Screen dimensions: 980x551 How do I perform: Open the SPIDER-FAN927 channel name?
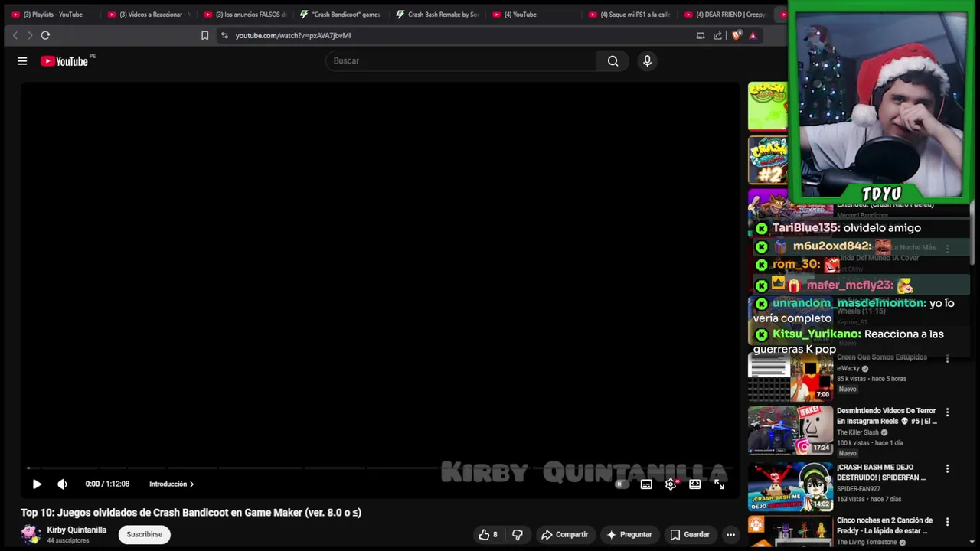coord(858,488)
